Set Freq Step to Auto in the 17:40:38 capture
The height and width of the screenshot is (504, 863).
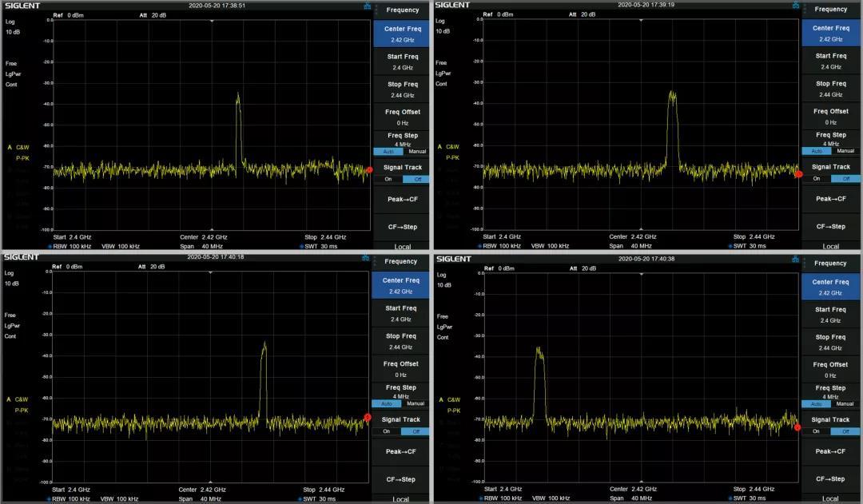tap(816, 404)
